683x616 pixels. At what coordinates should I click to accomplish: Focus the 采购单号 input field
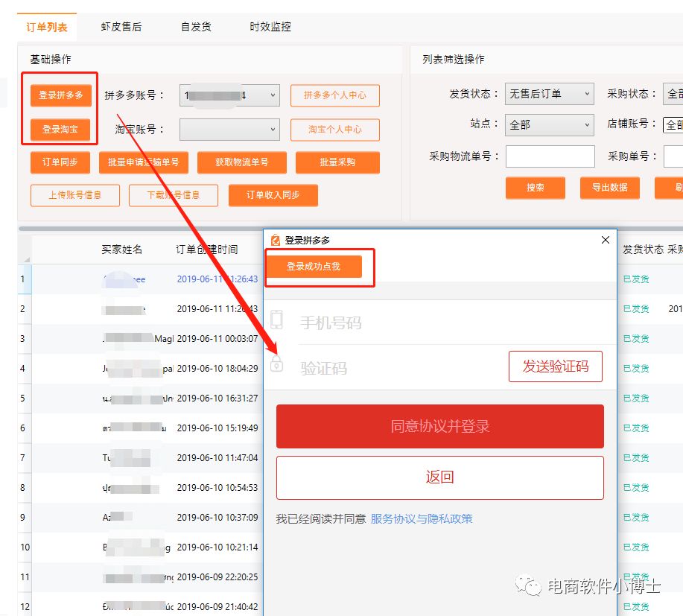pos(673,156)
